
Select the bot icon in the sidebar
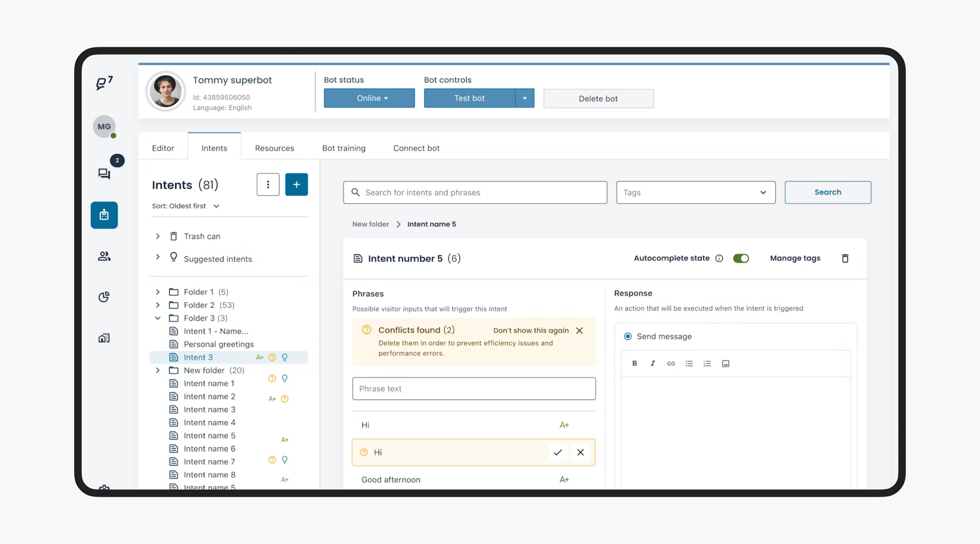pyautogui.click(x=104, y=215)
